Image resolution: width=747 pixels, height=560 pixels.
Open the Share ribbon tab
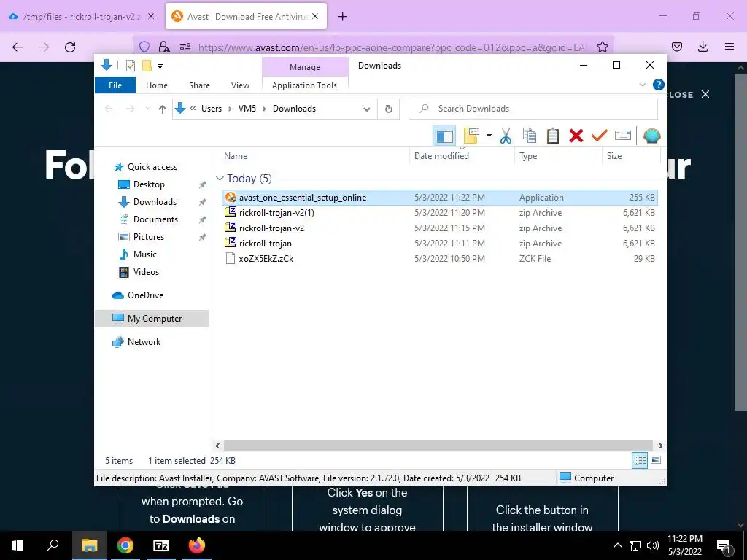point(199,85)
